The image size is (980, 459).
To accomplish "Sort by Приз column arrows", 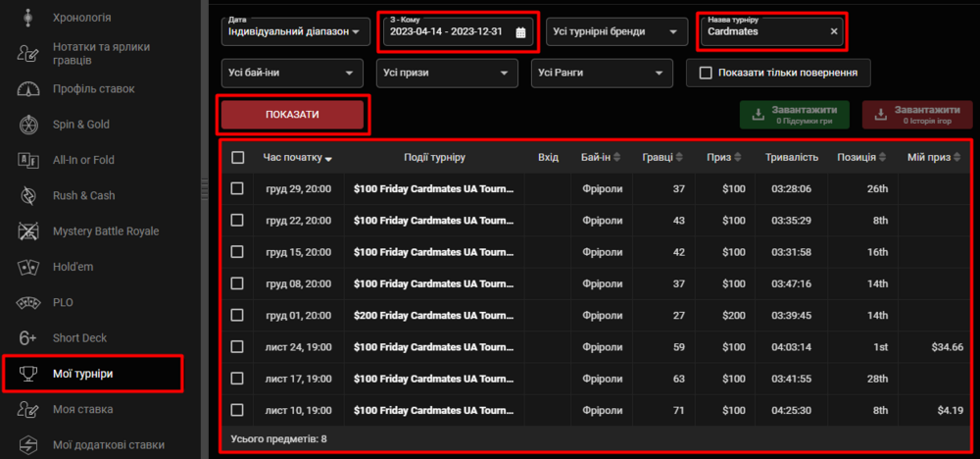I will (x=739, y=158).
